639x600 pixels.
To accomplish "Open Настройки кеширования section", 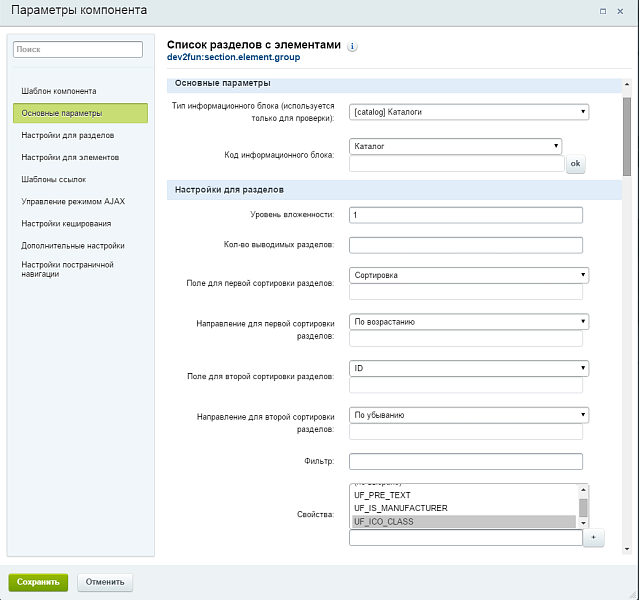I will [66, 223].
